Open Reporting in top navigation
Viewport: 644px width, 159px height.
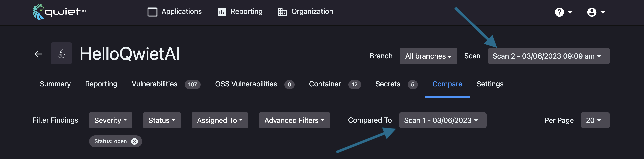(x=247, y=11)
